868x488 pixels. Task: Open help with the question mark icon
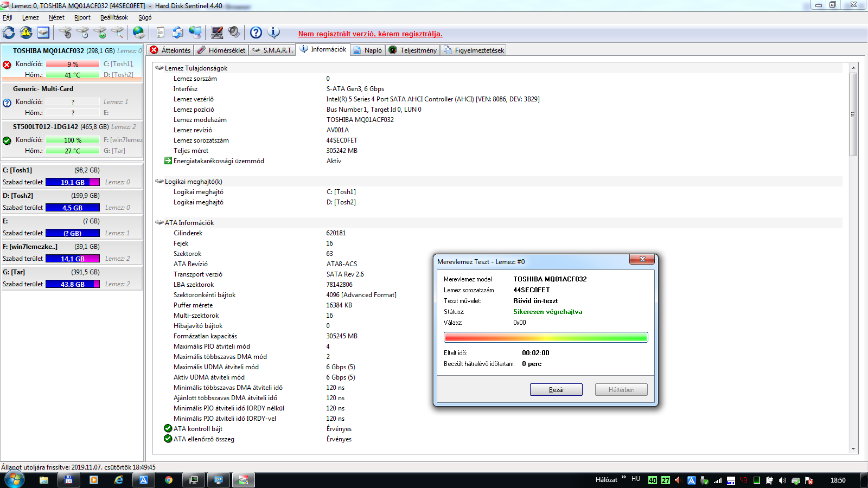click(256, 33)
